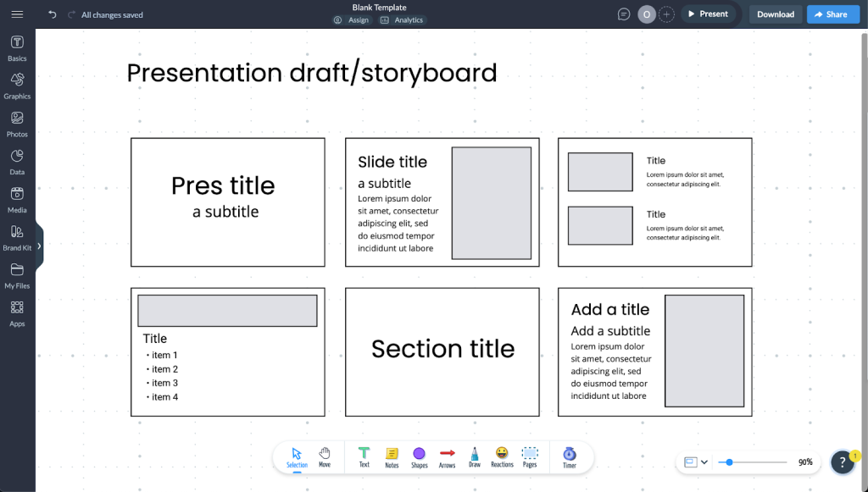Viewport: 868px width, 492px height.
Task: Open the Reactions picker
Action: (502, 457)
